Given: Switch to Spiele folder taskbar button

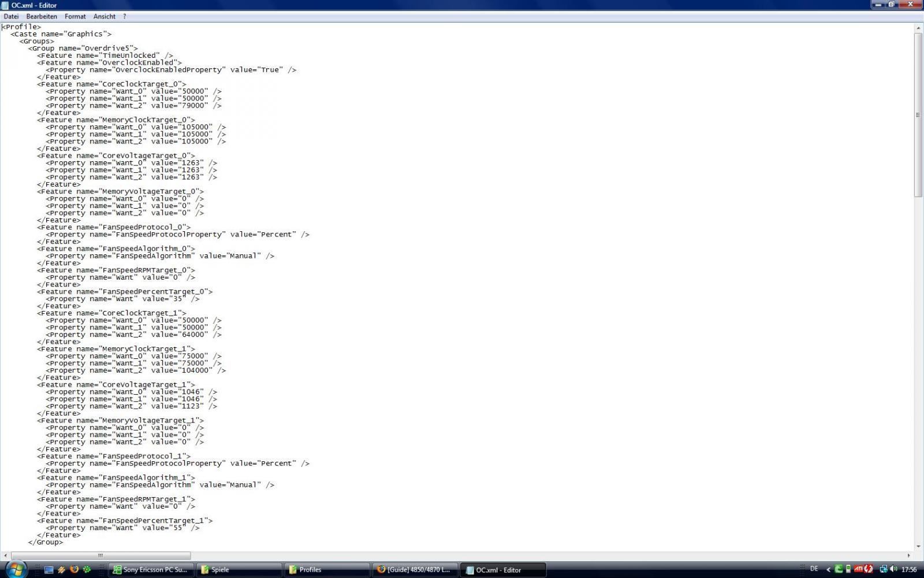Looking at the screenshot, I should click(239, 569).
